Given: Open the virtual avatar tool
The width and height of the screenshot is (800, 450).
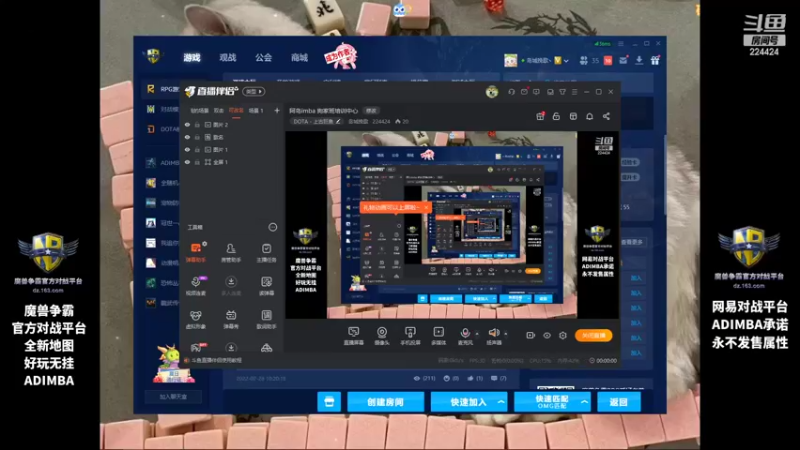Looking at the screenshot, I should click(x=195, y=319).
